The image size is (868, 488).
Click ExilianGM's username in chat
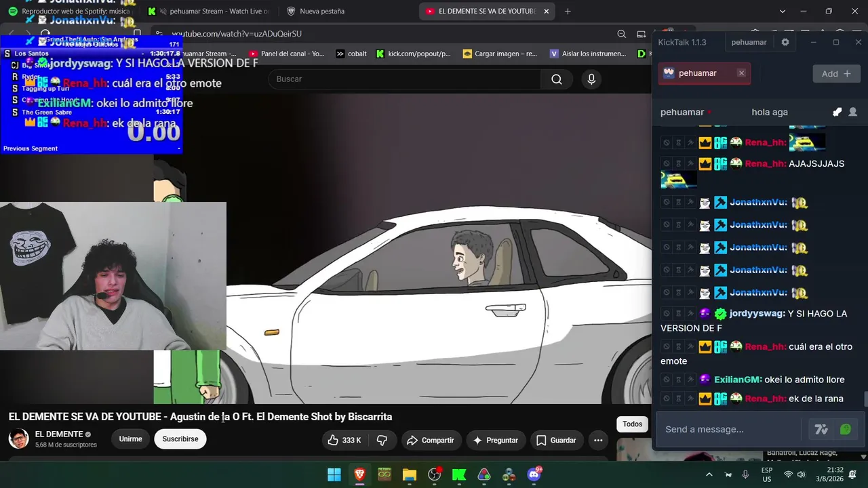[738, 380]
